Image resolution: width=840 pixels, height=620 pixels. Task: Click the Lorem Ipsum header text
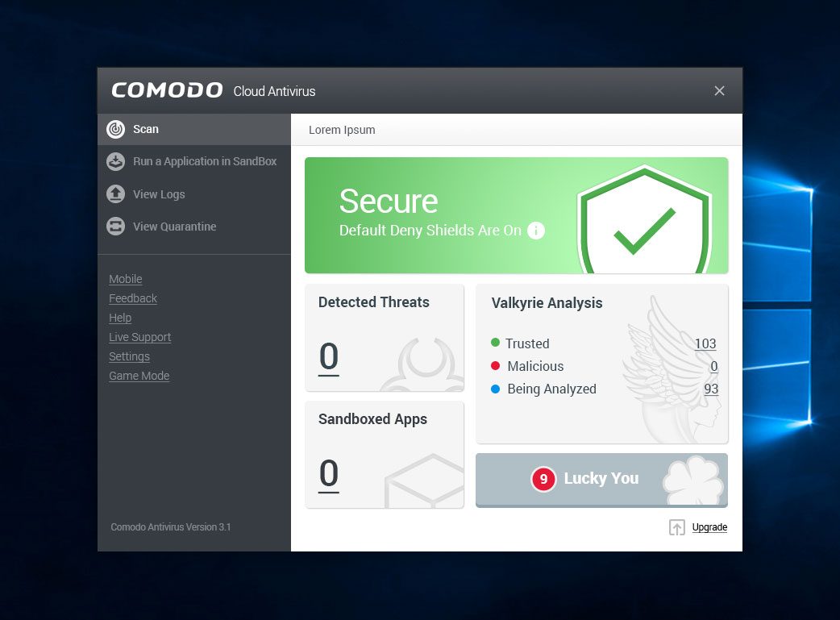pos(342,131)
